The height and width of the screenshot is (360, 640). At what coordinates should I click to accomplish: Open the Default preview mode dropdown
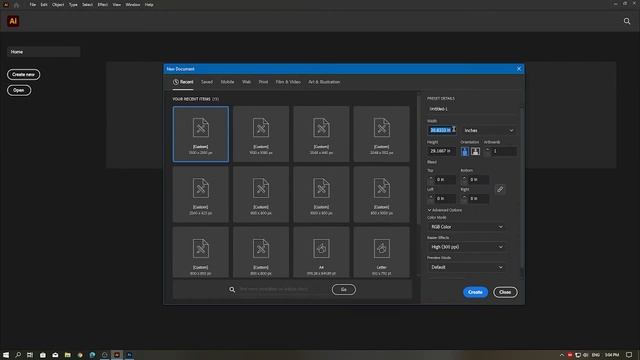(x=466, y=267)
